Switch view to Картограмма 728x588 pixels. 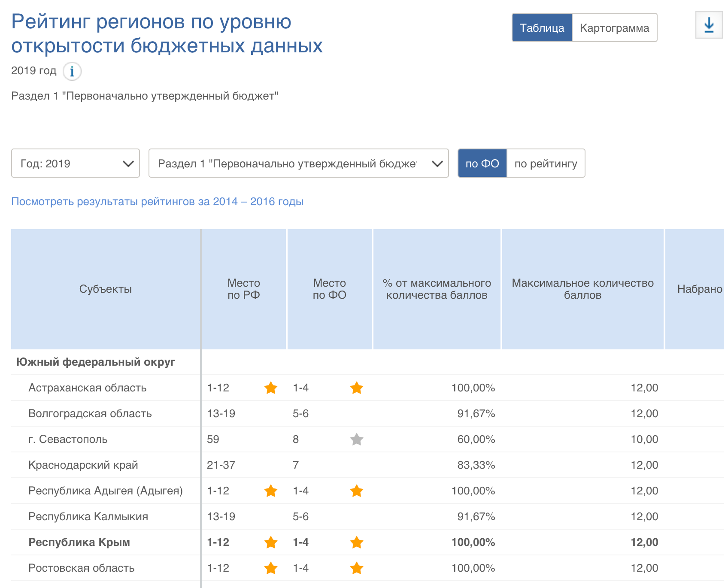(x=614, y=28)
